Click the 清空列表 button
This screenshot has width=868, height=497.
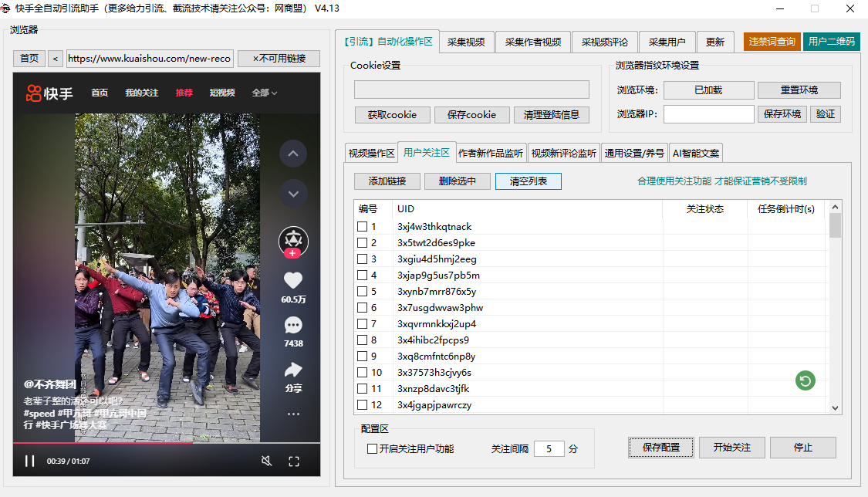528,181
